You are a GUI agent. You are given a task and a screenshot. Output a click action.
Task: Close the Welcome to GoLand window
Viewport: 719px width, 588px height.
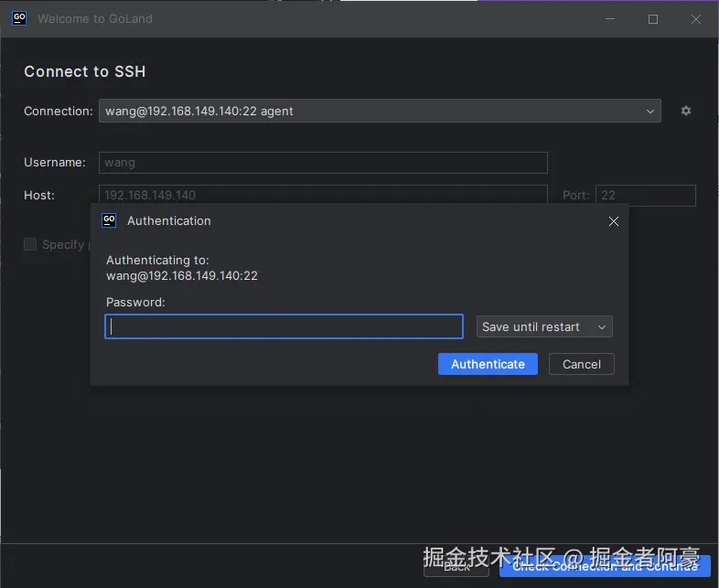[x=696, y=19]
